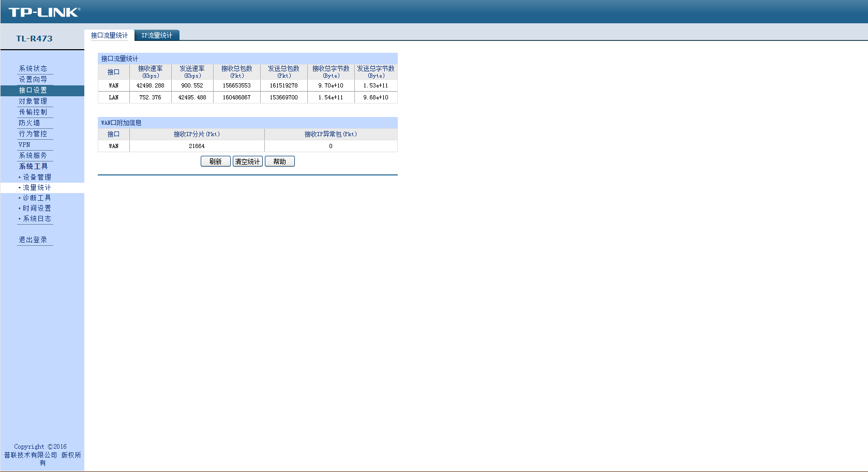Open the 对象管理 menu
Screen dimensions: 868x472
pos(33,101)
